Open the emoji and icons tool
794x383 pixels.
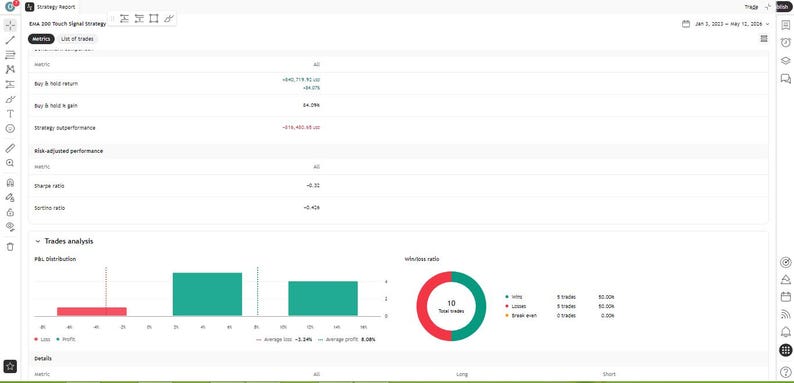(10, 128)
